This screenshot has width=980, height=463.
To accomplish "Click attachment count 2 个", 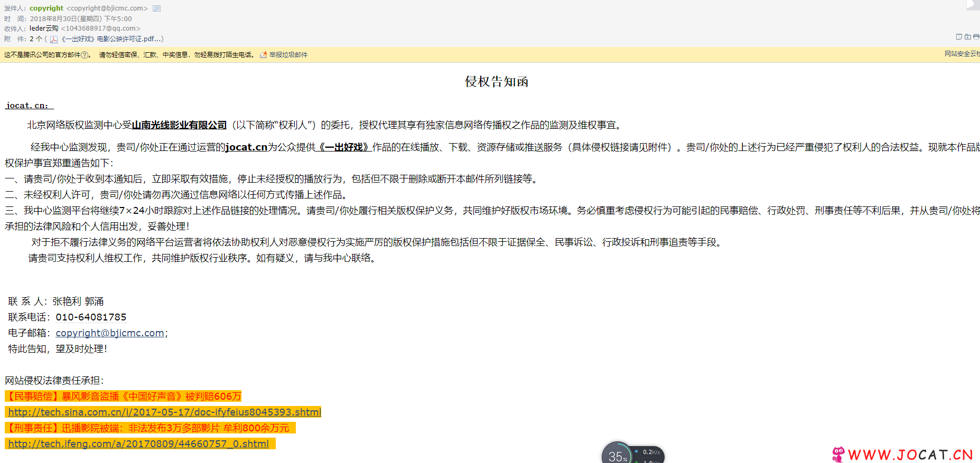I will point(36,39).
